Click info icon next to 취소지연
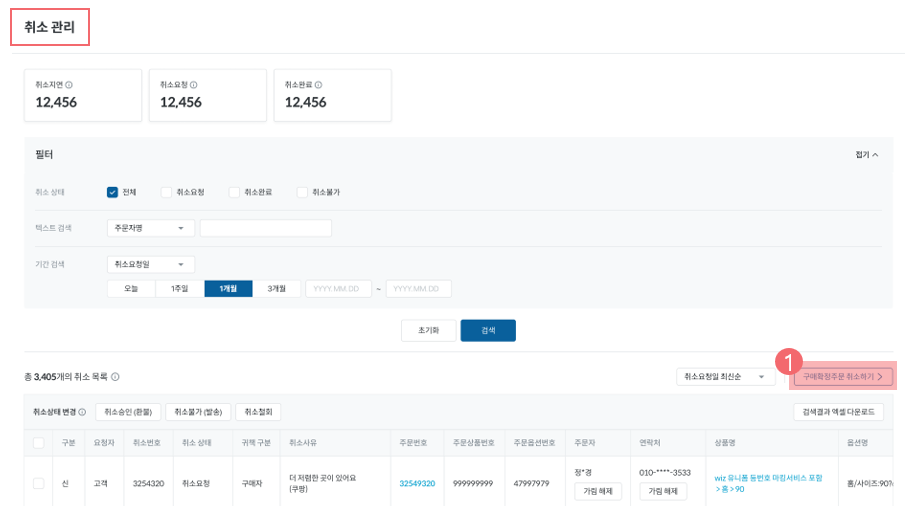This screenshot has height=506, width=905. point(69,85)
